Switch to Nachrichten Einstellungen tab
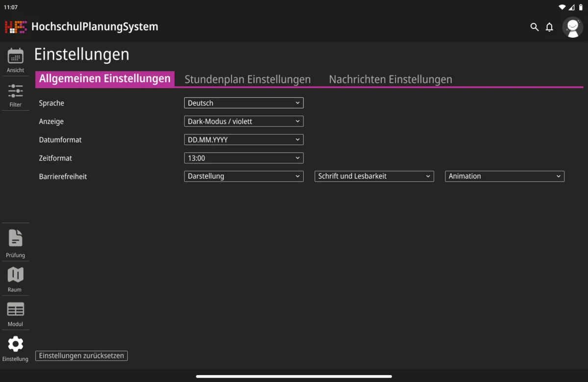Viewport: 588px width, 382px height. coord(390,79)
